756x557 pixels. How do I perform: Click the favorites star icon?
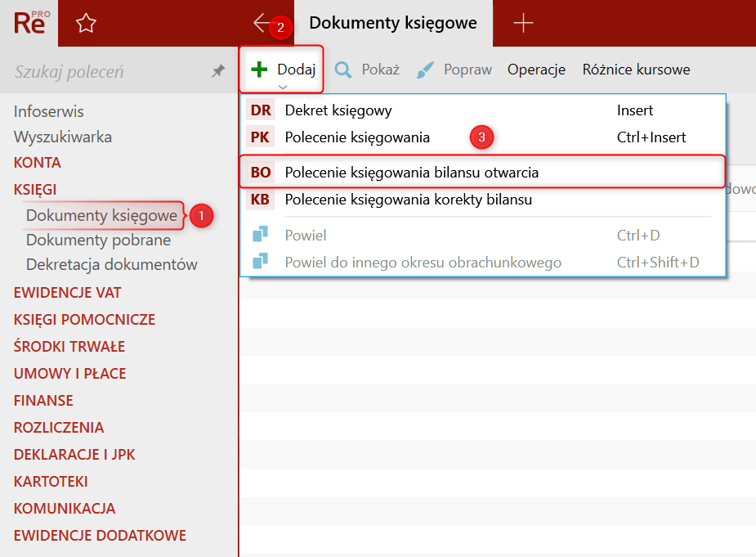coord(86,24)
